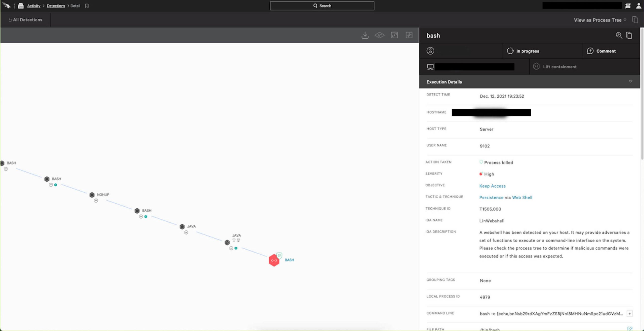The height and width of the screenshot is (331, 644).
Task: Click the bash -c command line text
Action: (551, 314)
